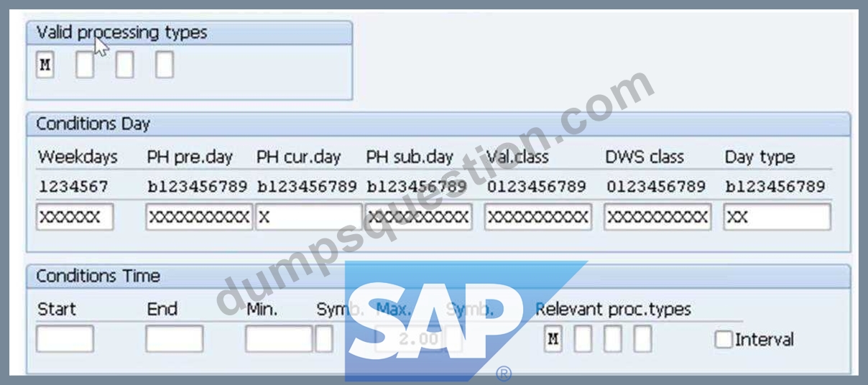Click first relevant proc.types box M

(x=553, y=338)
